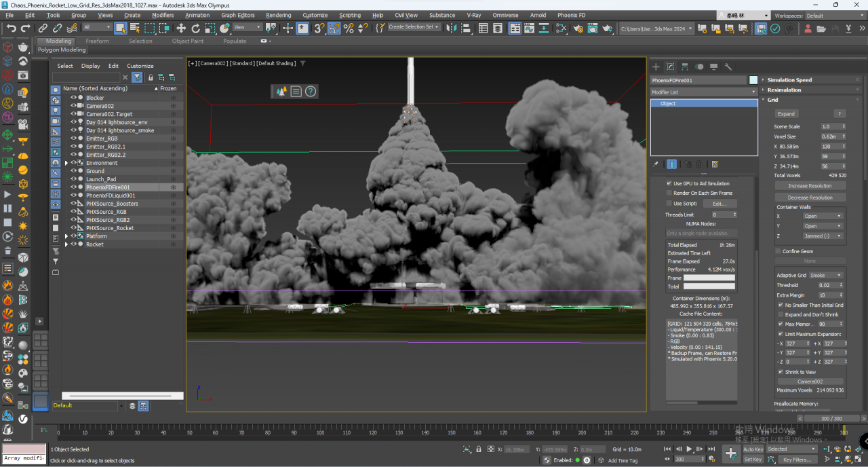
Task: Click the Increase Resolution button
Action: [810, 185]
